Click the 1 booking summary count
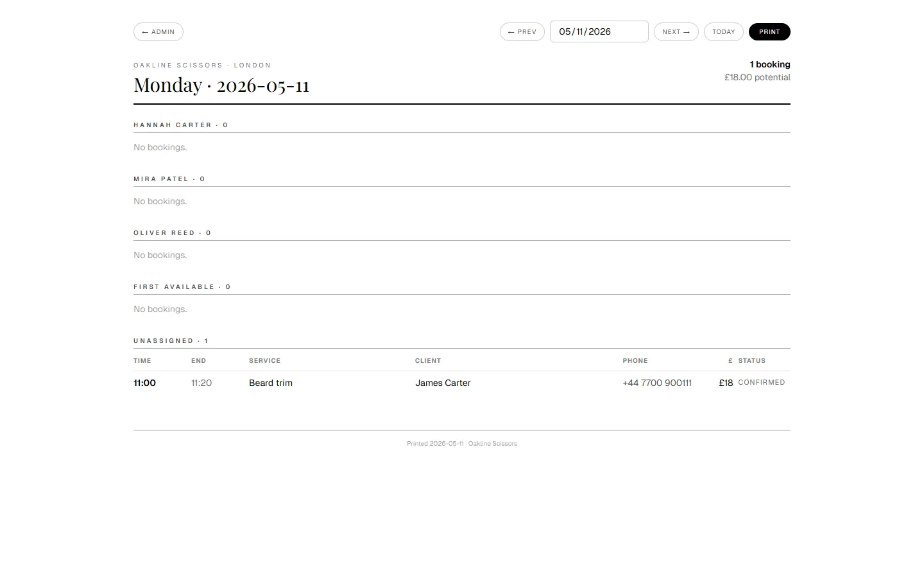 tap(770, 64)
